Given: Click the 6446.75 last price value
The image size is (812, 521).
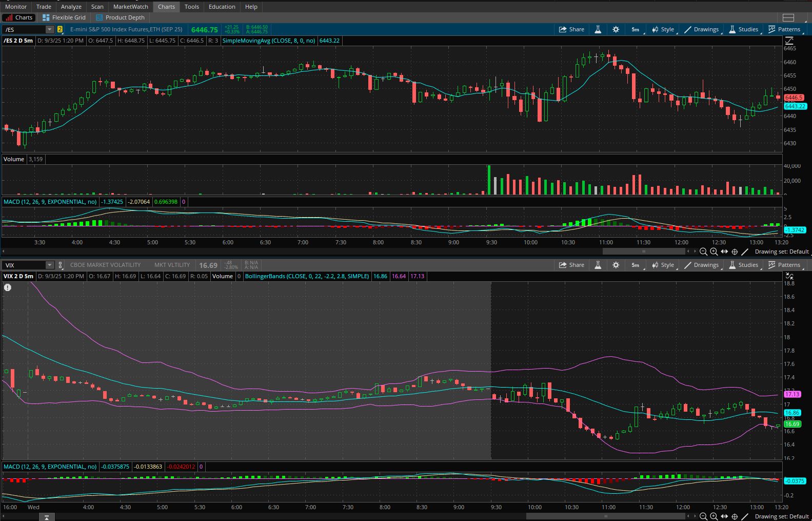Looking at the screenshot, I should [205, 30].
